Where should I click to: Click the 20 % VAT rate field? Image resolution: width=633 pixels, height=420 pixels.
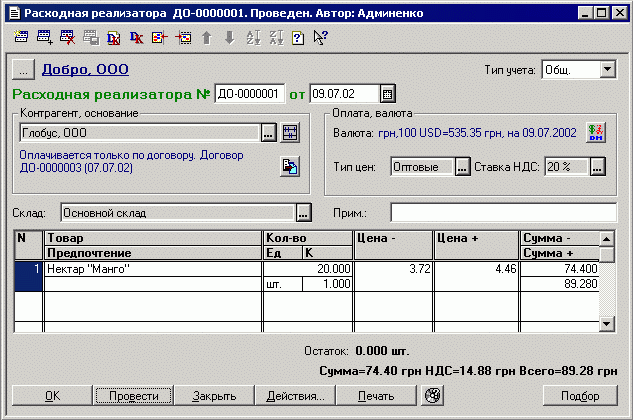point(567,166)
